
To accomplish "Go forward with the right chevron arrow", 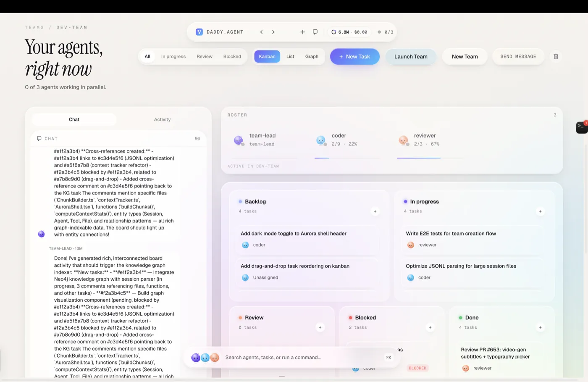I will click(x=273, y=32).
